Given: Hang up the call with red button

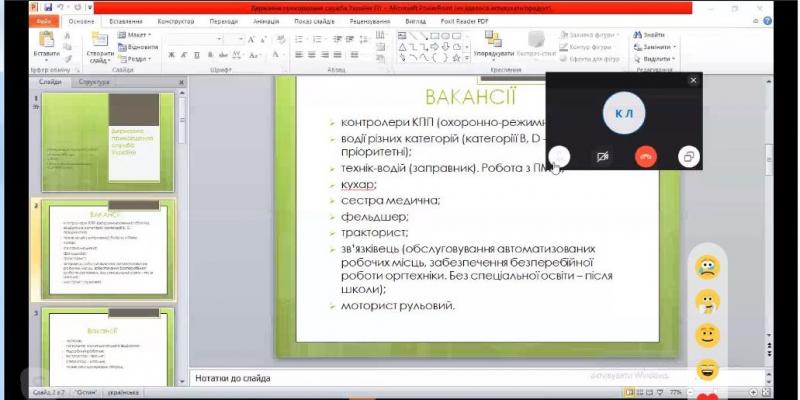Looking at the screenshot, I should pos(646,156).
